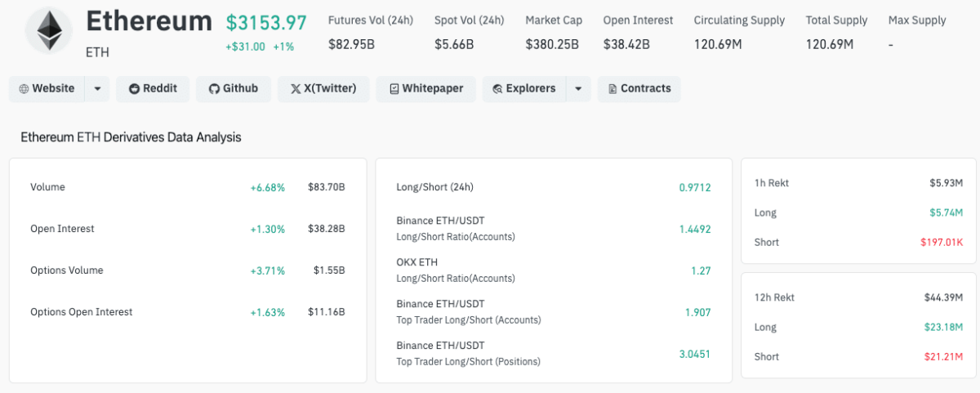Click the Whitepaper document icon
The width and height of the screenshot is (980, 393).
[394, 89]
